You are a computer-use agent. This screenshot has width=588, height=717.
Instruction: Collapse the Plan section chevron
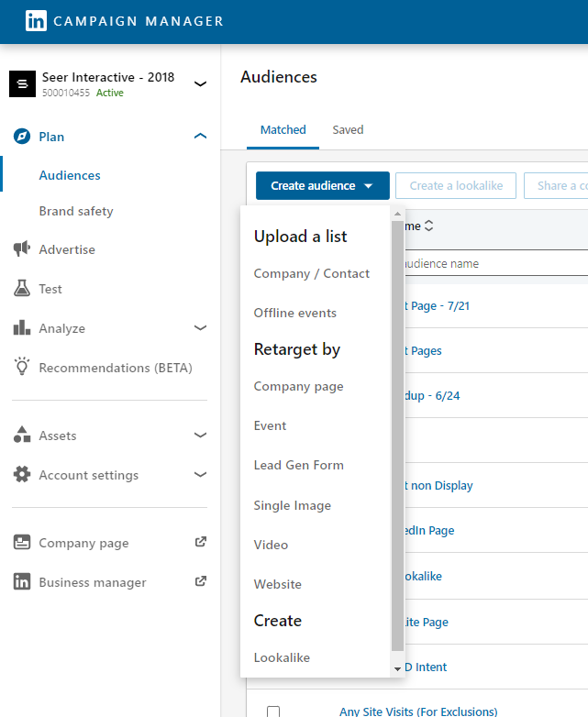pos(200,137)
